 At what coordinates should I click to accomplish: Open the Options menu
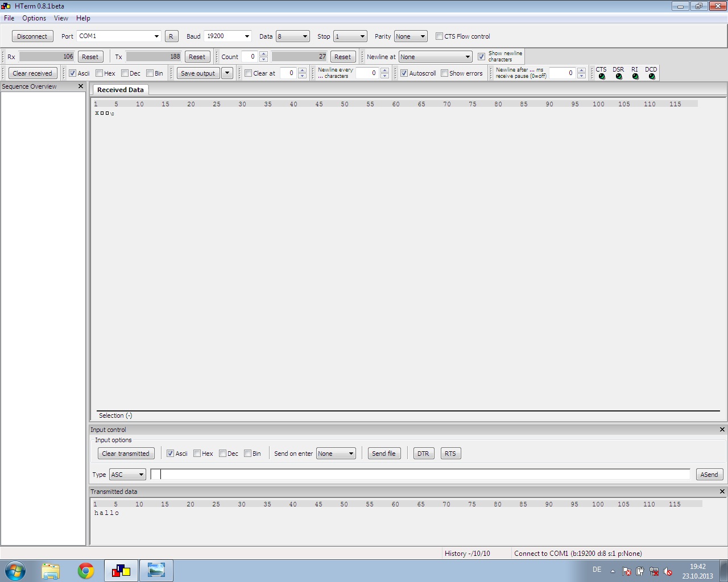pyautogui.click(x=34, y=18)
